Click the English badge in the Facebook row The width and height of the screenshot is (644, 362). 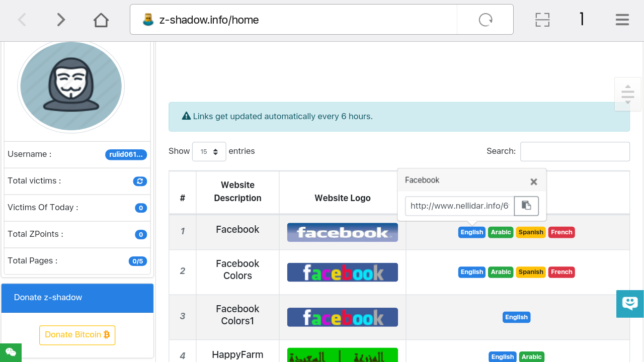[472, 232]
